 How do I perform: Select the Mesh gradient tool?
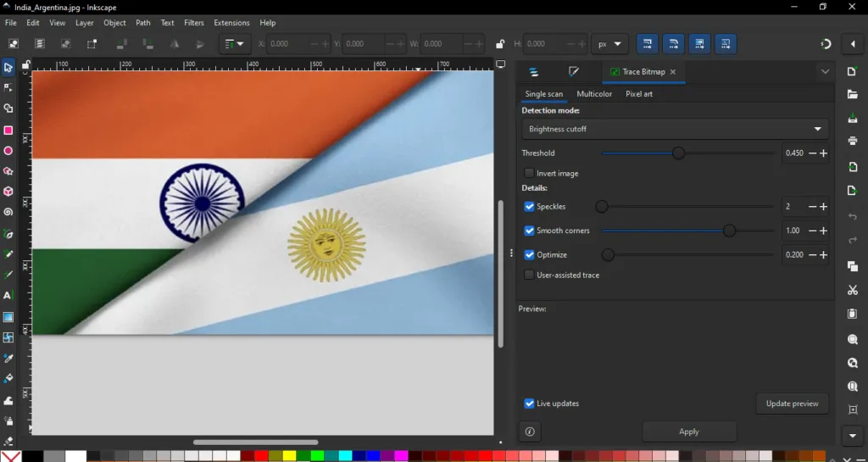click(8, 337)
